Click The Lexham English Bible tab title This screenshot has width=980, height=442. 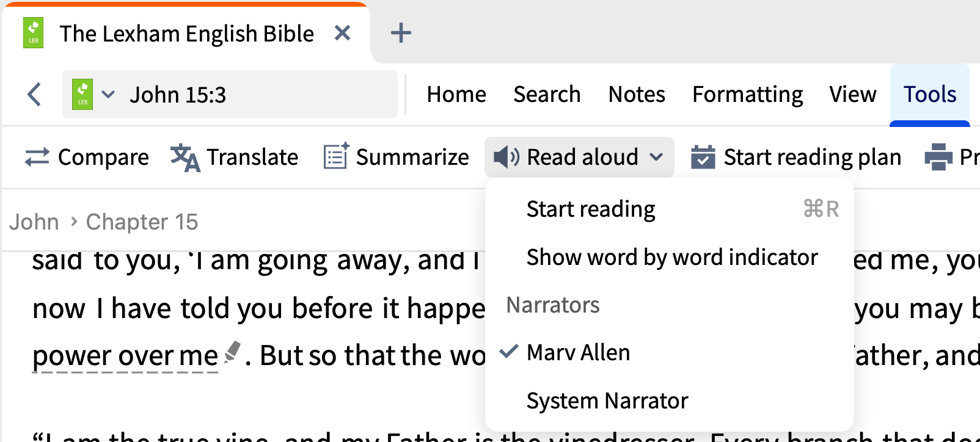coord(186,34)
